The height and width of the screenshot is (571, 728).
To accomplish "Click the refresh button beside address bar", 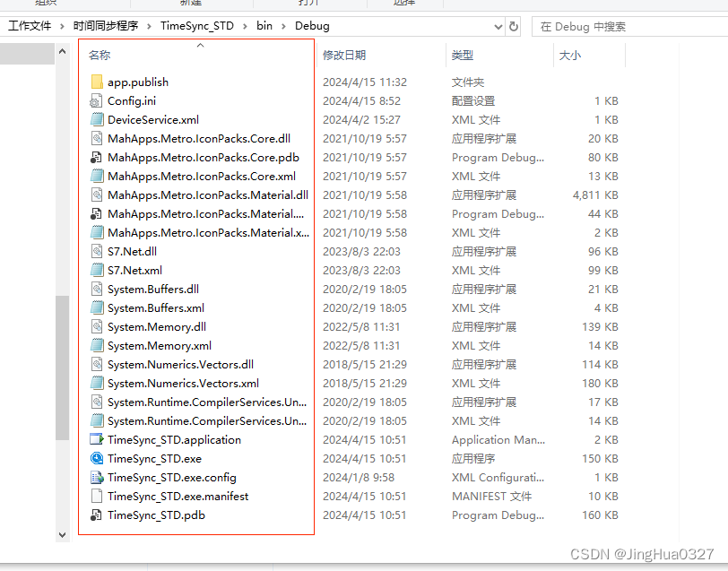I will tap(514, 26).
